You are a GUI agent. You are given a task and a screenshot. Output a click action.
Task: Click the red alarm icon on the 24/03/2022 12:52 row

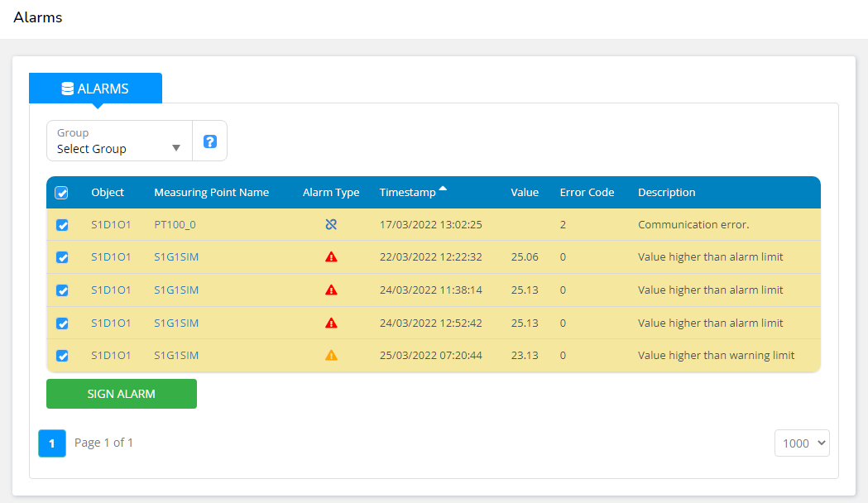(x=331, y=323)
